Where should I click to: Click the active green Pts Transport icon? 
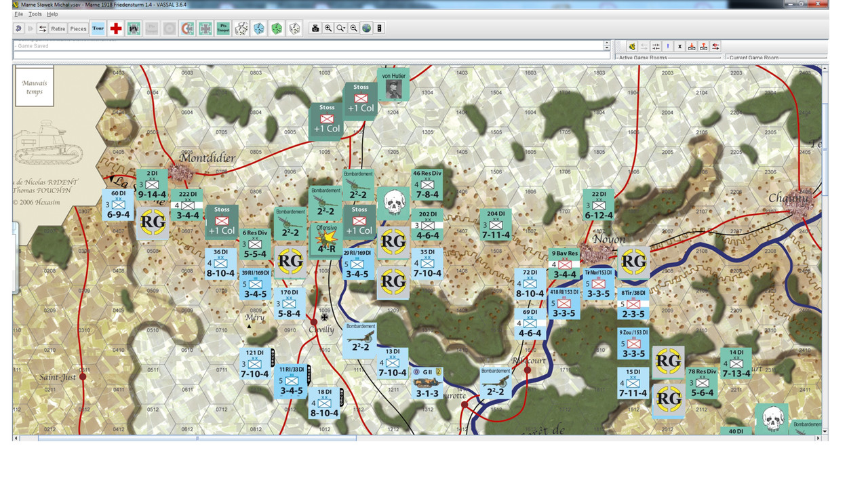tap(223, 28)
